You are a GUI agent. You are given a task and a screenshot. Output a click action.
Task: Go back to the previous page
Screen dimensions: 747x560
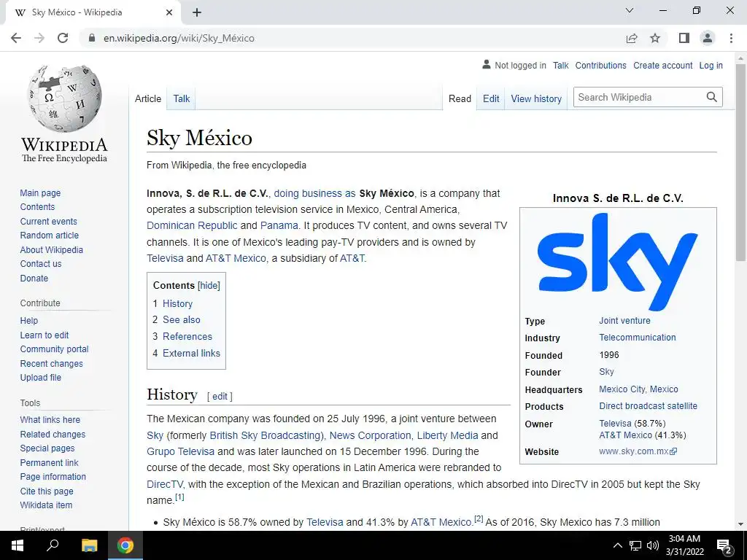point(16,38)
